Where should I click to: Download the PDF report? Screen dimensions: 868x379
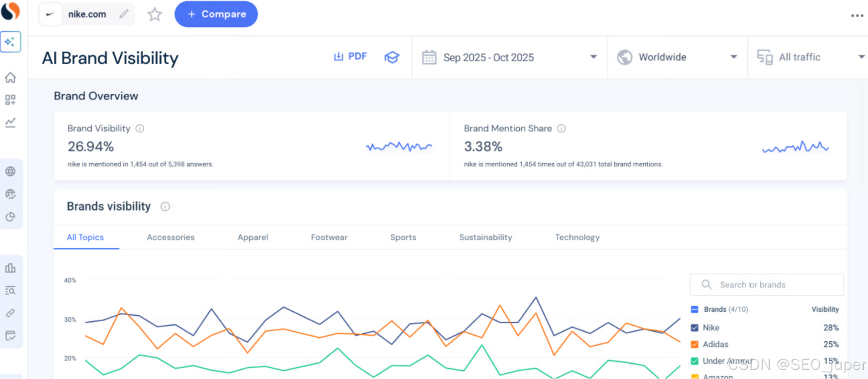(350, 56)
